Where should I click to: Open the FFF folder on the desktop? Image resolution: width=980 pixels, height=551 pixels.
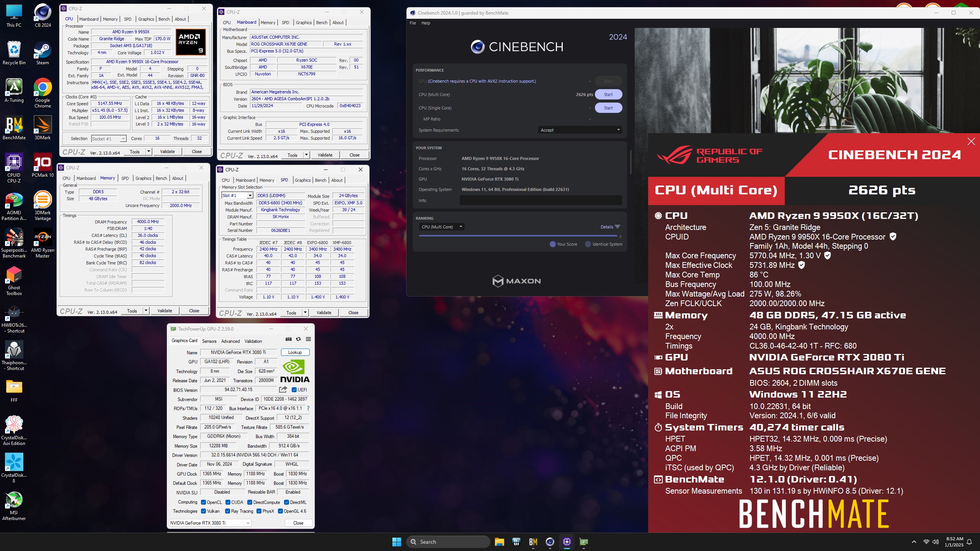[14, 390]
